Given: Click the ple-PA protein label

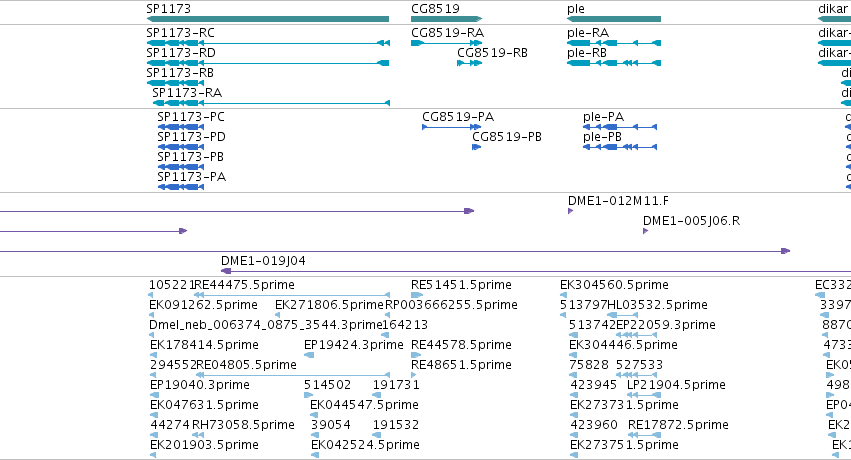Looking at the screenshot, I should coord(604,117).
